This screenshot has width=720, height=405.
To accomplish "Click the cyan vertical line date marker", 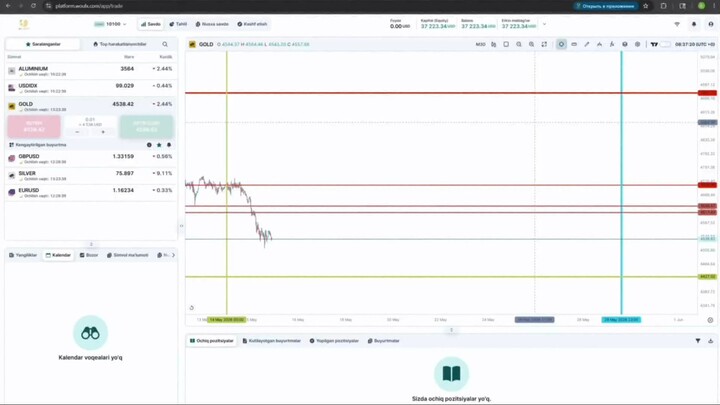I will (x=621, y=320).
